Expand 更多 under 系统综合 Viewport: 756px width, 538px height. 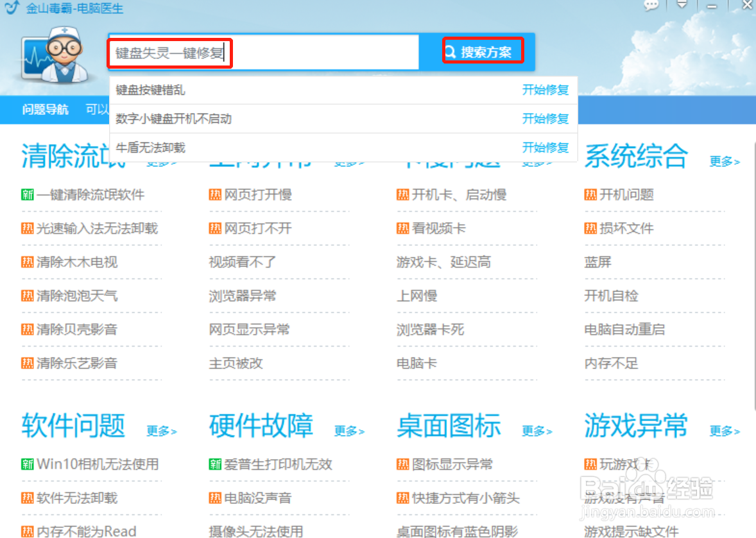[724, 162]
